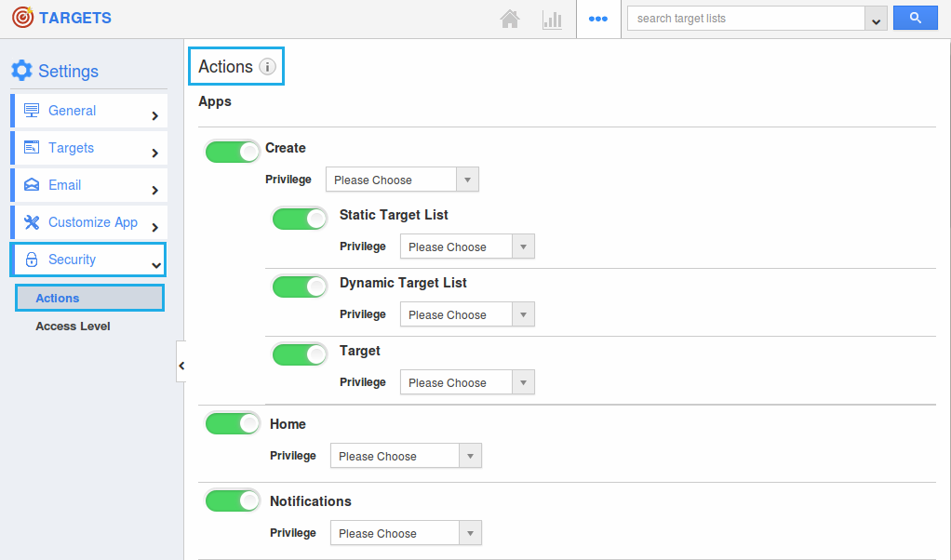Image resolution: width=951 pixels, height=560 pixels.
Task: Toggle off the Create action switch
Action: (x=233, y=152)
